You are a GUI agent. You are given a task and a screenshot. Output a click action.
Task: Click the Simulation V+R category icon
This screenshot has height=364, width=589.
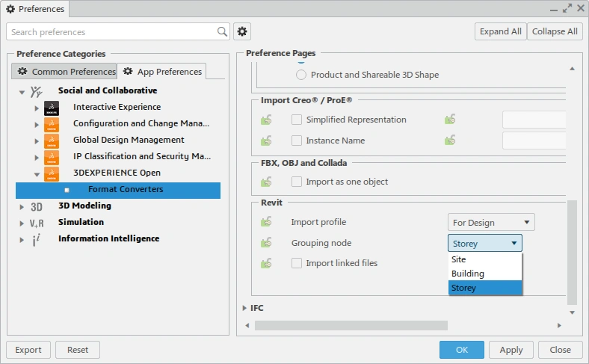tap(37, 223)
